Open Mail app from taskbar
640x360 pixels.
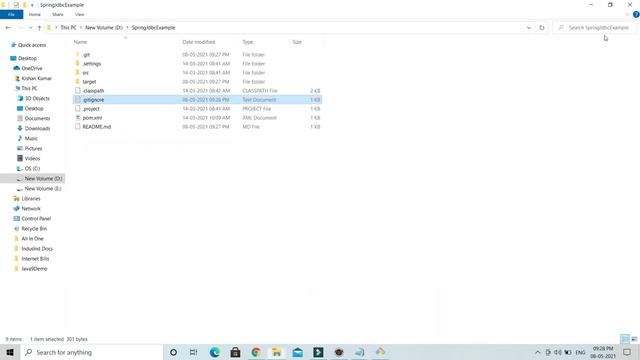pos(298,352)
